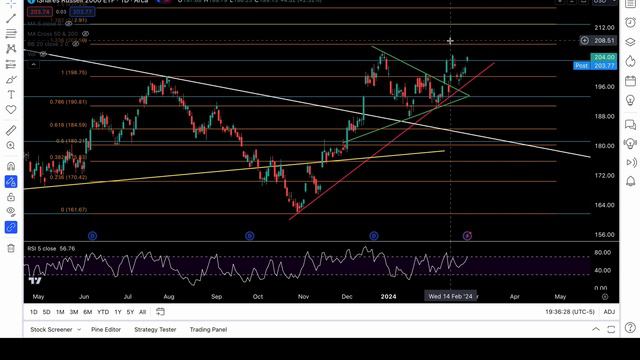The image size is (640, 360).
Task: Click the dividend marker near mid-December
Action: point(373,236)
